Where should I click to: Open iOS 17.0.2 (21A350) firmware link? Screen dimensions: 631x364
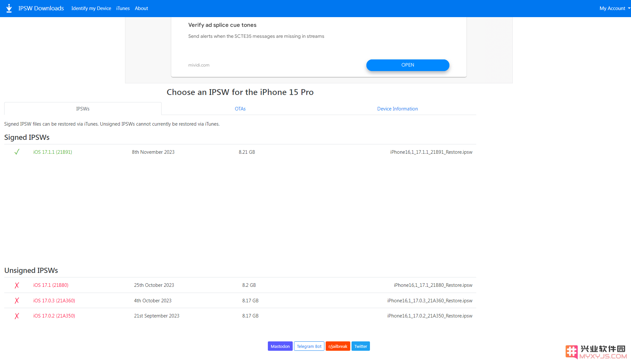[x=54, y=316]
